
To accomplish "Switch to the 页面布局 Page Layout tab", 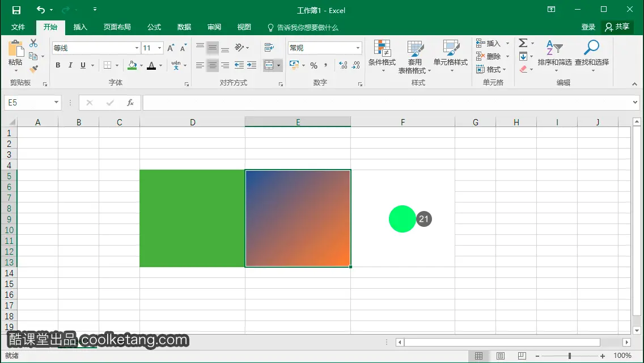I will coord(117,27).
